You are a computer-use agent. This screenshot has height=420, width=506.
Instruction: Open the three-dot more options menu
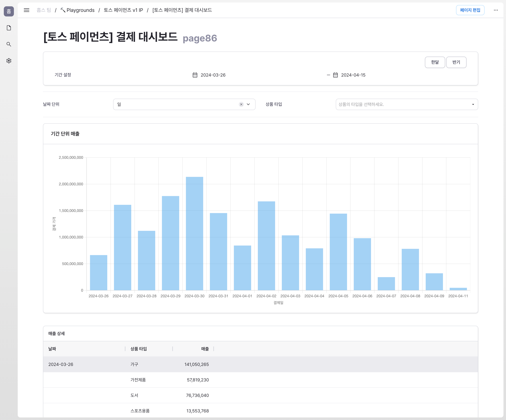(x=496, y=10)
